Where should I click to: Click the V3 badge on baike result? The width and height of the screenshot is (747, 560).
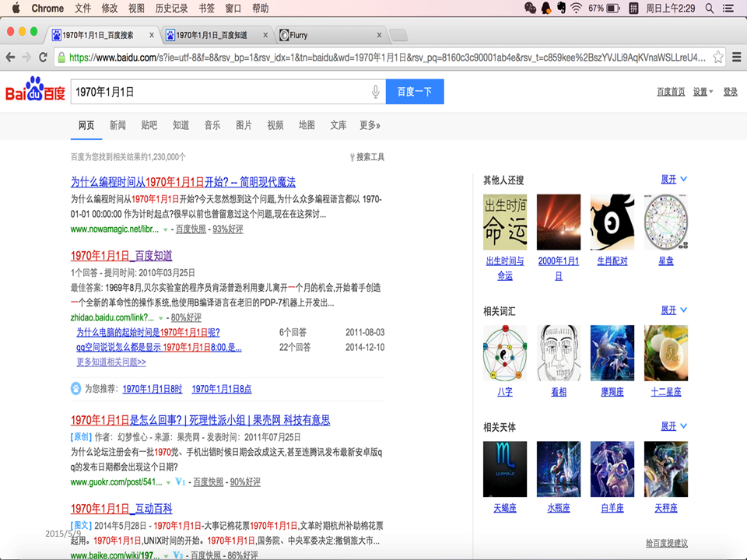[x=177, y=555]
